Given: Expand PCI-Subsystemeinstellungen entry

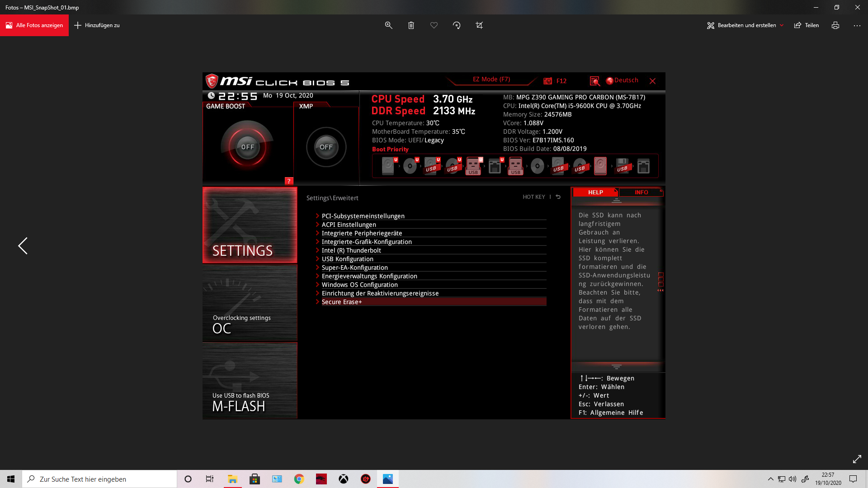Looking at the screenshot, I should [x=363, y=216].
